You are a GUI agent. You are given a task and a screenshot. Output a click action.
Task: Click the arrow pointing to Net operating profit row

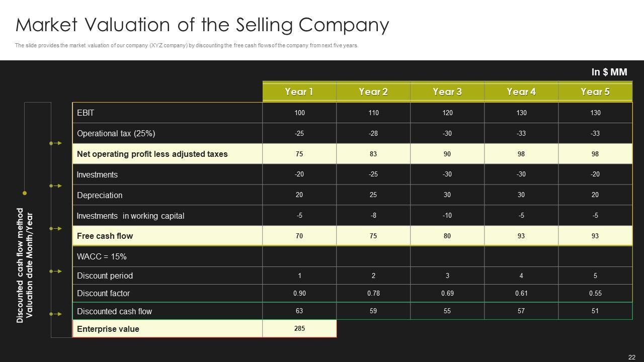56,143
